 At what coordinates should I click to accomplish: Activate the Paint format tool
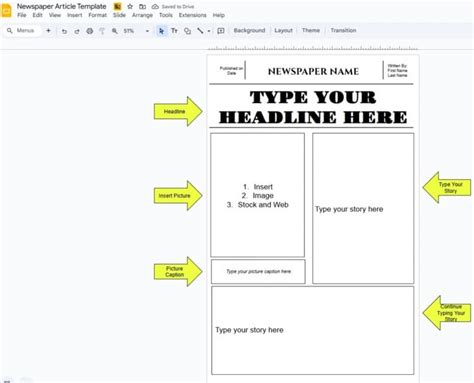pyautogui.click(x=102, y=31)
